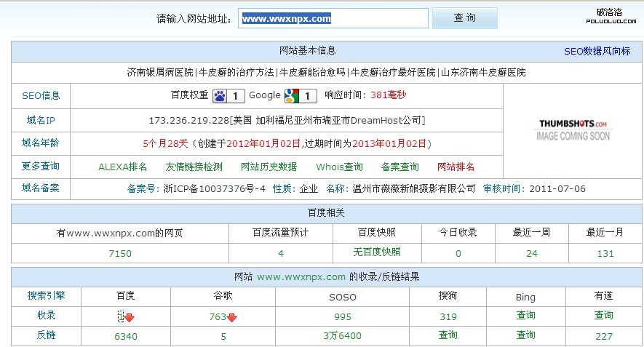Click the red down arrow beside 763
This screenshot has height=347, width=644.
231,317
